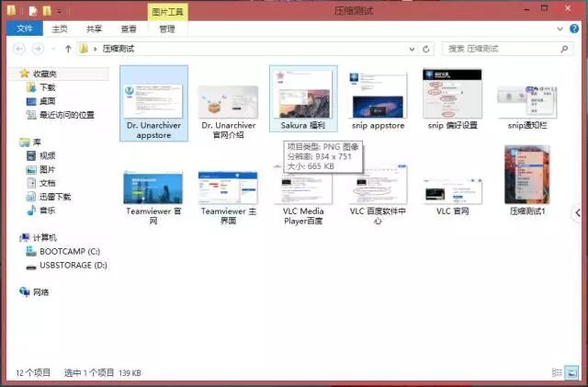Click the folder system icon in title bar
Image resolution: width=588 pixels, height=387 pixels.
[x=11, y=10]
